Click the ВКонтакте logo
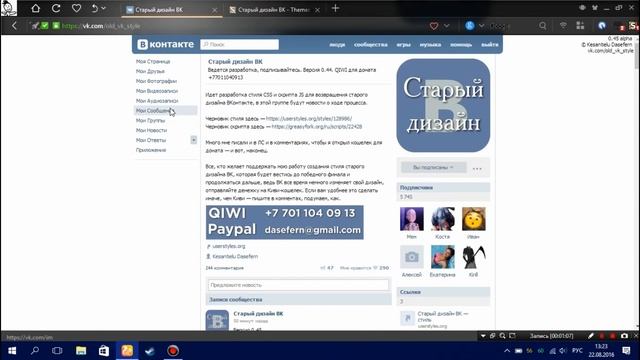 (165, 44)
